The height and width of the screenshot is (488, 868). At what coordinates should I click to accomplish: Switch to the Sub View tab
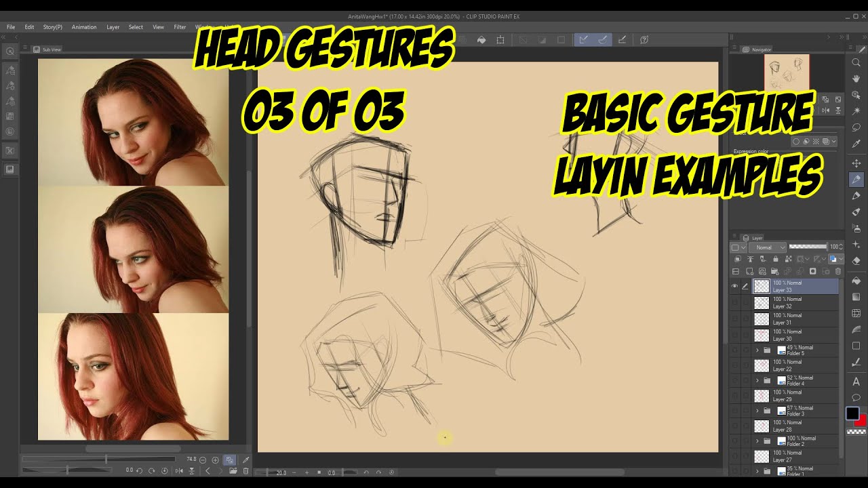[x=47, y=49]
